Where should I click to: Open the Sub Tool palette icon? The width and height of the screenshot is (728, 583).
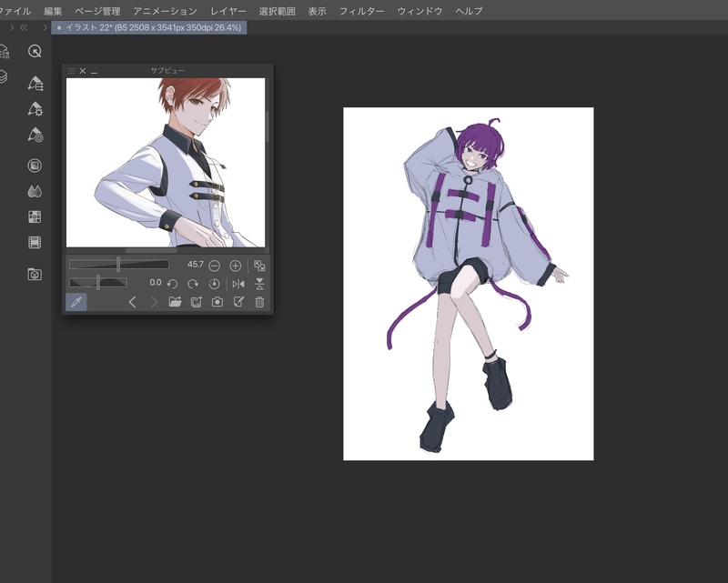click(x=35, y=84)
